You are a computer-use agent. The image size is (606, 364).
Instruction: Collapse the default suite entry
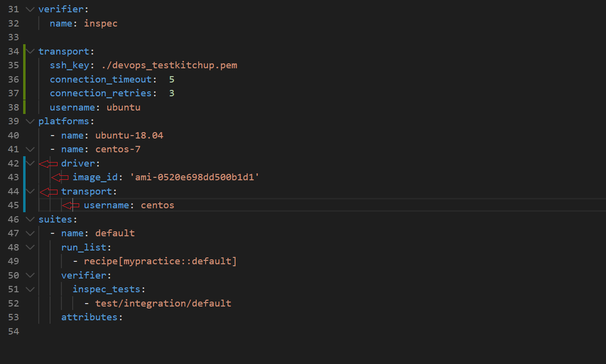click(x=30, y=233)
